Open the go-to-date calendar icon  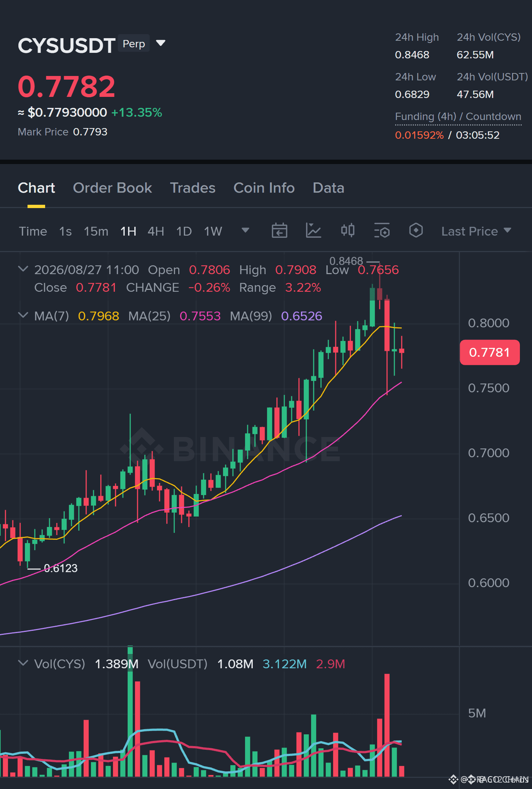279,231
